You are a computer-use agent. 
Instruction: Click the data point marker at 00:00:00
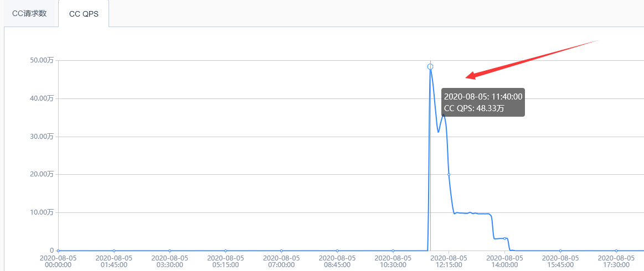tap(58, 251)
